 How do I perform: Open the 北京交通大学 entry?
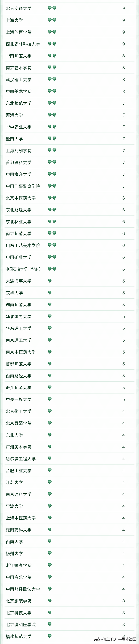pyautogui.click(x=18, y=8)
